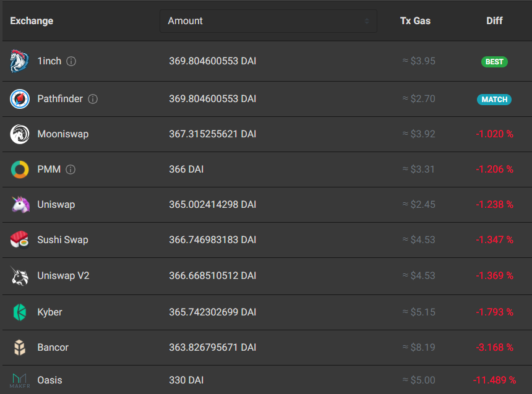Click the Diff column header
The image size is (532, 394).
494,21
